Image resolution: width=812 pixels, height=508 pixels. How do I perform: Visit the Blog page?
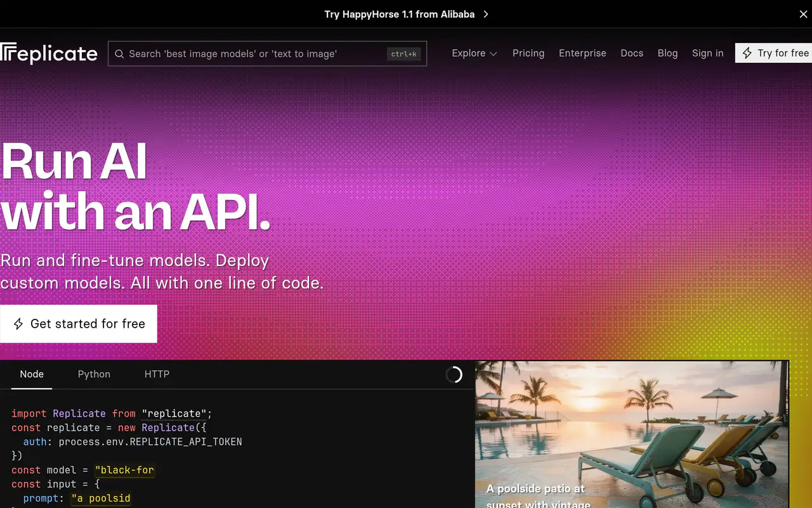tap(667, 53)
